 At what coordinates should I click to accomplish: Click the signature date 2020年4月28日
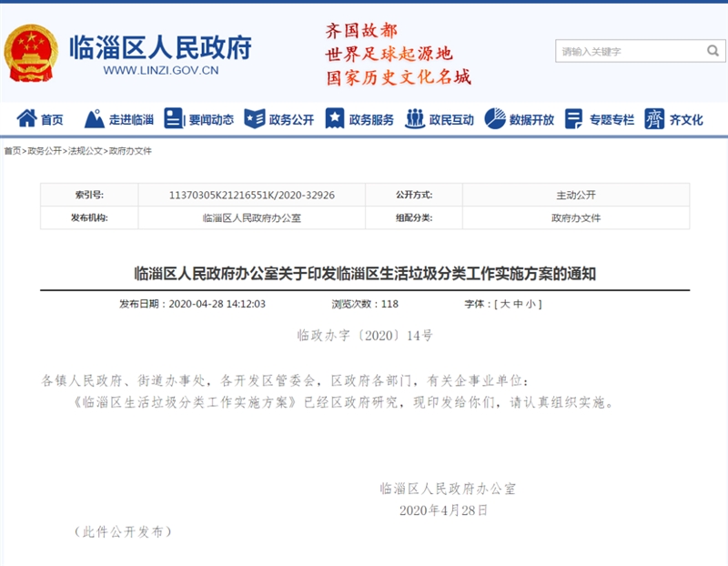tap(443, 510)
